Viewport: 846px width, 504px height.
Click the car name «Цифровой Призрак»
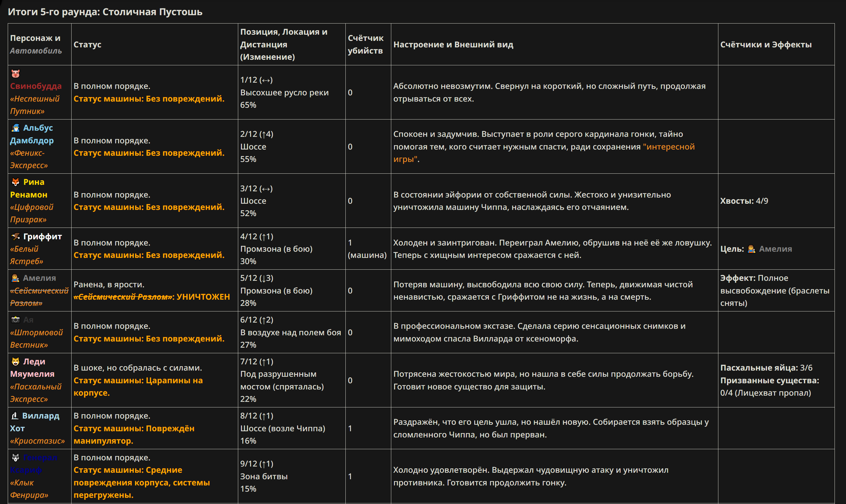tap(32, 213)
